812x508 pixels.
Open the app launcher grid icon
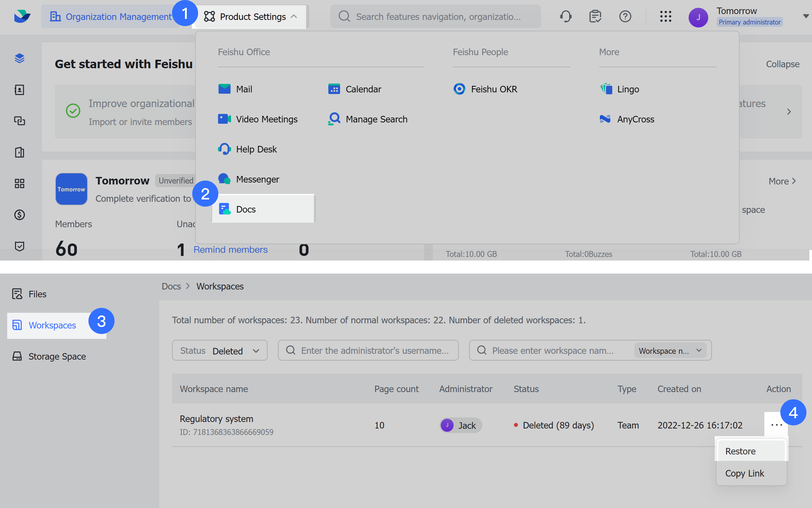coord(665,16)
